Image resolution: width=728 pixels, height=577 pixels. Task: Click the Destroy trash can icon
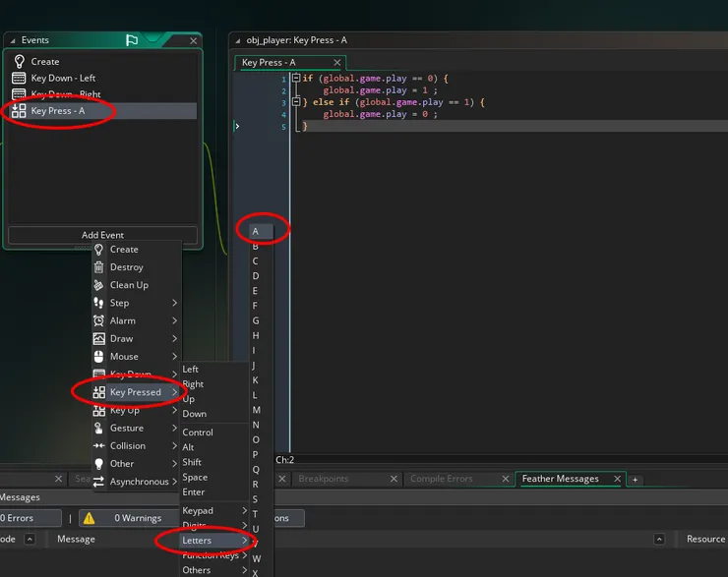(x=99, y=267)
